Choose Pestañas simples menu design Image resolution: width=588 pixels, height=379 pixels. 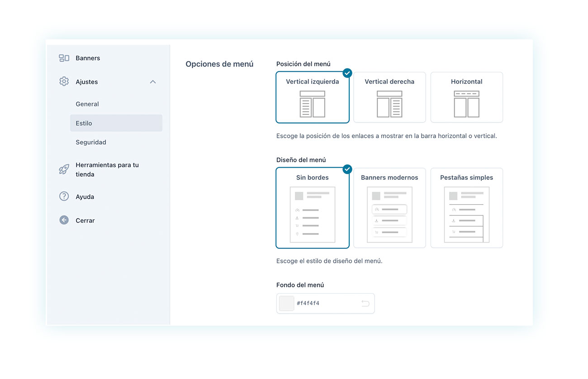(x=467, y=208)
